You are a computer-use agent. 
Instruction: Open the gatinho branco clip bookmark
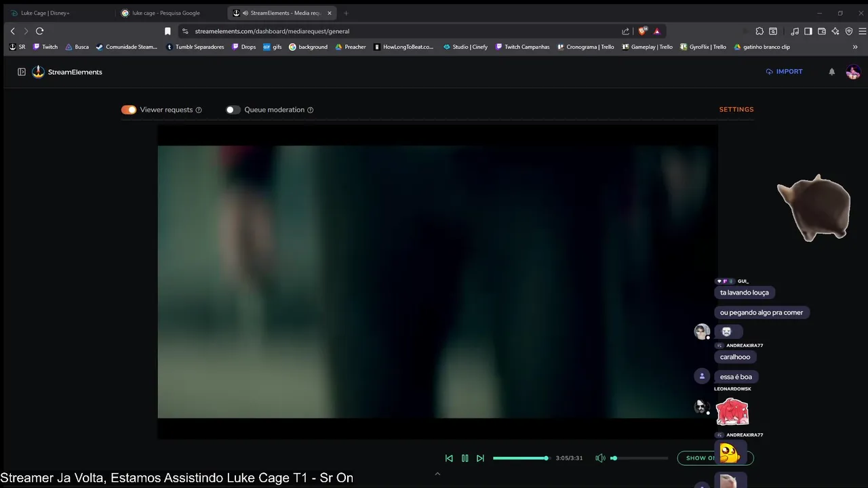tap(762, 47)
